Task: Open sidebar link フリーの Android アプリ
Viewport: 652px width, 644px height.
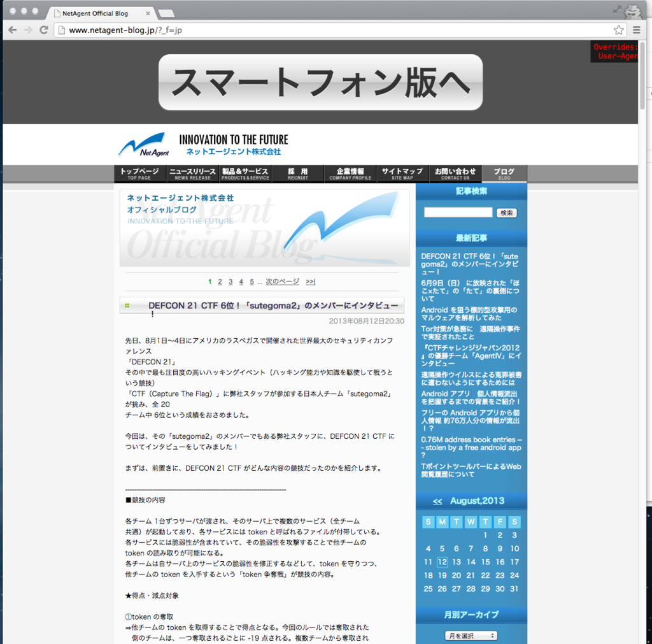Action: 471,420
